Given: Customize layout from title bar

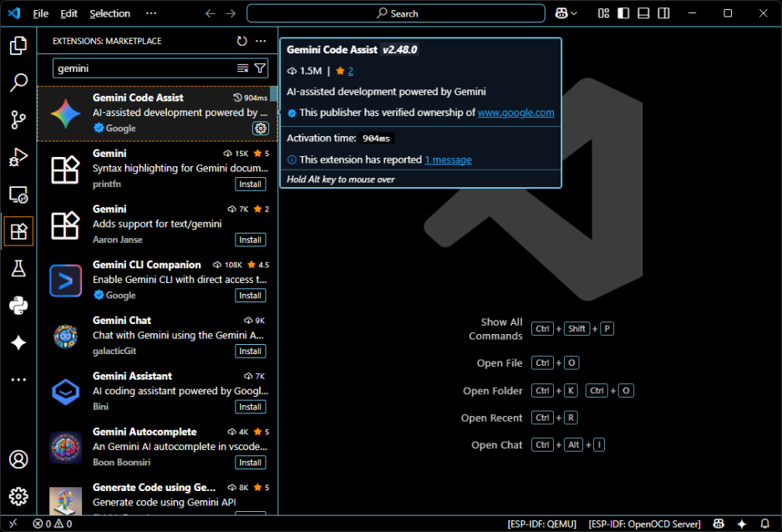Looking at the screenshot, I should tap(603, 13).
